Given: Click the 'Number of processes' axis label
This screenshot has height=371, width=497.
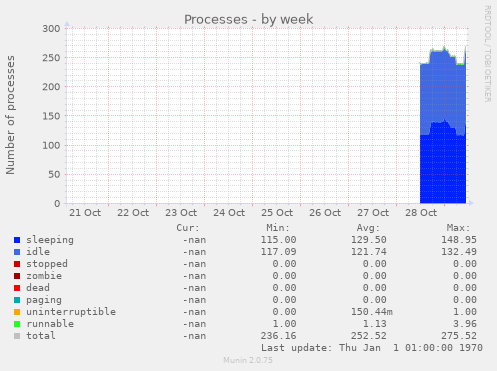Looking at the screenshot, I should [x=10, y=115].
